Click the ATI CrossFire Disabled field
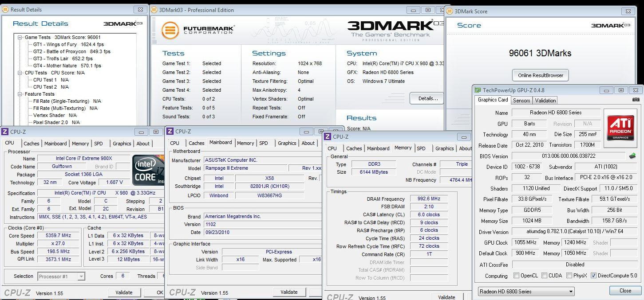 (575, 265)
